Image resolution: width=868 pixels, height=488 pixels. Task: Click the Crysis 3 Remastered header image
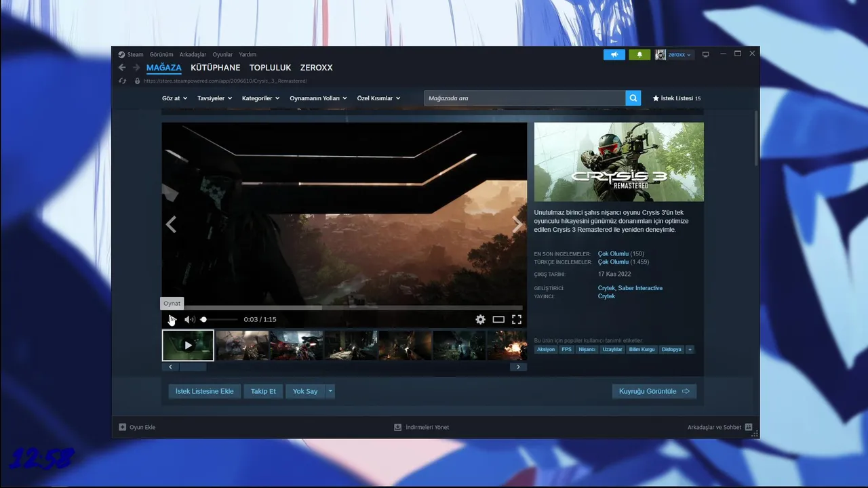pos(619,162)
